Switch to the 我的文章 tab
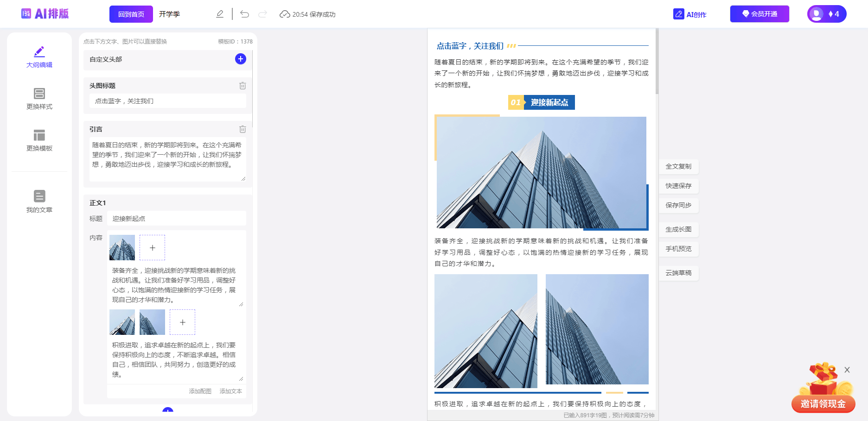 tap(39, 201)
